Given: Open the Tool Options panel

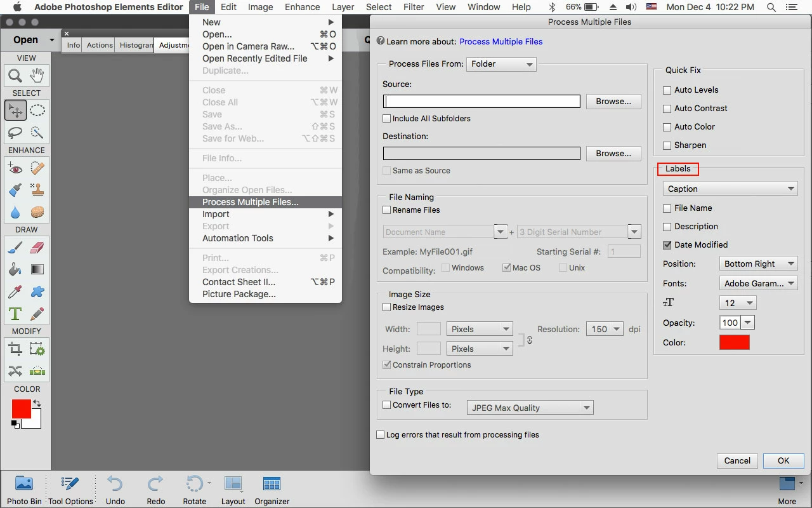Looking at the screenshot, I should click(70, 490).
